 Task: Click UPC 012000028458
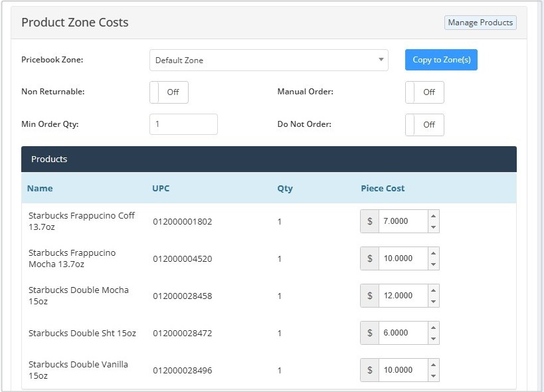[183, 296]
